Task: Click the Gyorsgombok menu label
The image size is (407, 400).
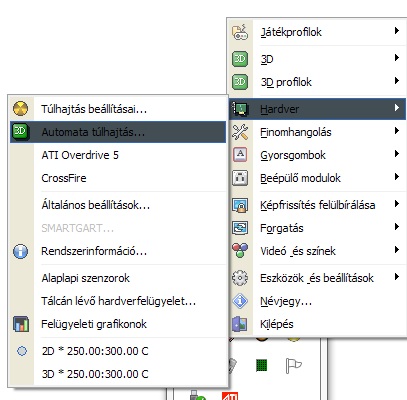Action: [x=293, y=155]
